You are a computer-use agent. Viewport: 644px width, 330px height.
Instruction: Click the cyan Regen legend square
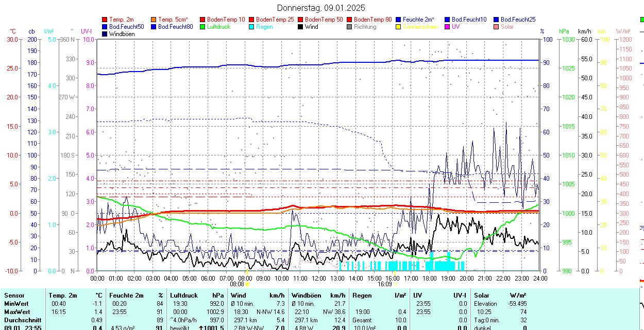(251, 27)
